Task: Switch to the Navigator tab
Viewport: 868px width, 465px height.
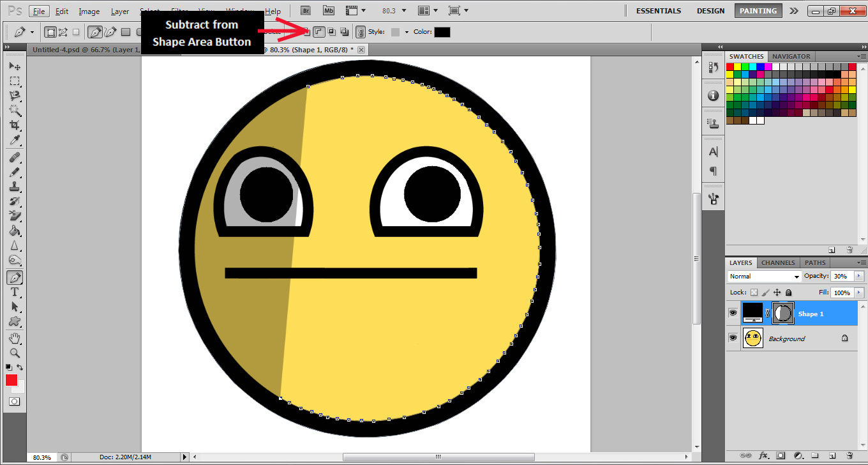Action: click(x=791, y=56)
